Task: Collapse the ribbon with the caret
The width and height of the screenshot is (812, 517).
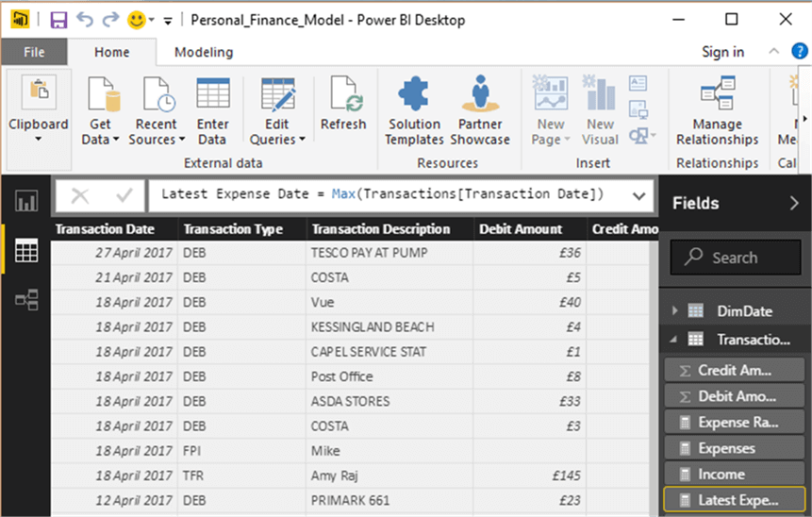Action: pyautogui.click(x=773, y=51)
